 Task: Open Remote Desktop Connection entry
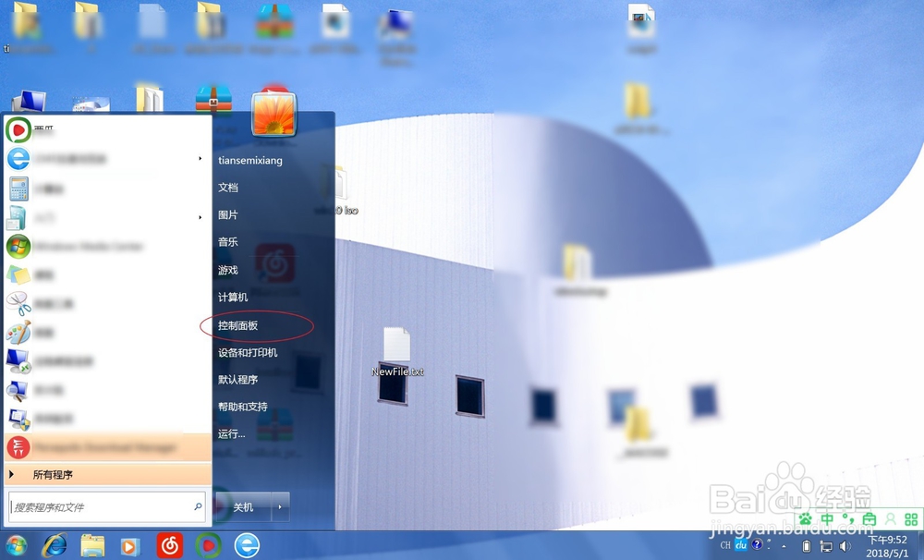(107, 361)
